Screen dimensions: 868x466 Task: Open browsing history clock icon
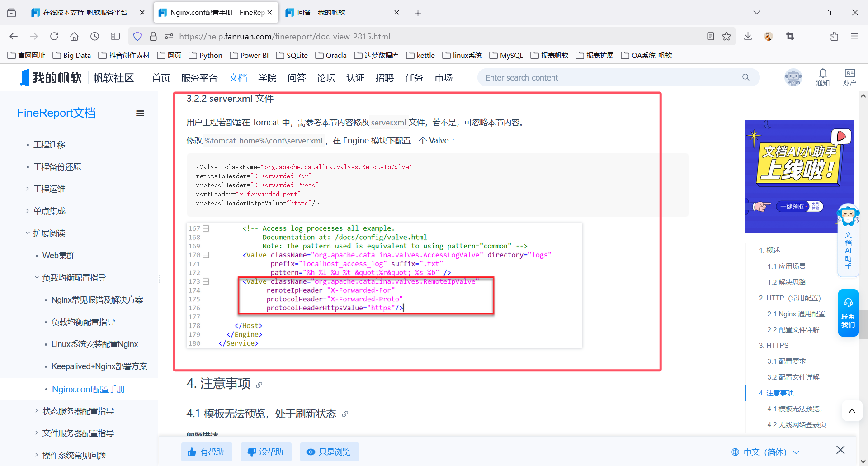[x=94, y=36]
